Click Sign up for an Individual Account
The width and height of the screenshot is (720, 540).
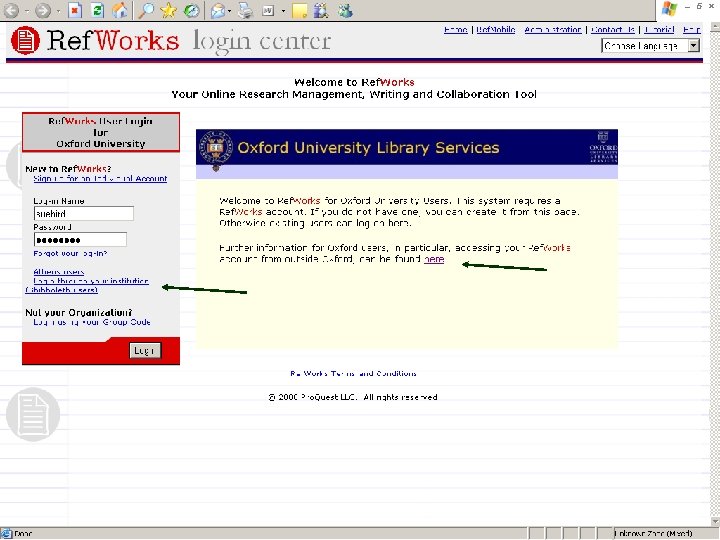coord(100,179)
